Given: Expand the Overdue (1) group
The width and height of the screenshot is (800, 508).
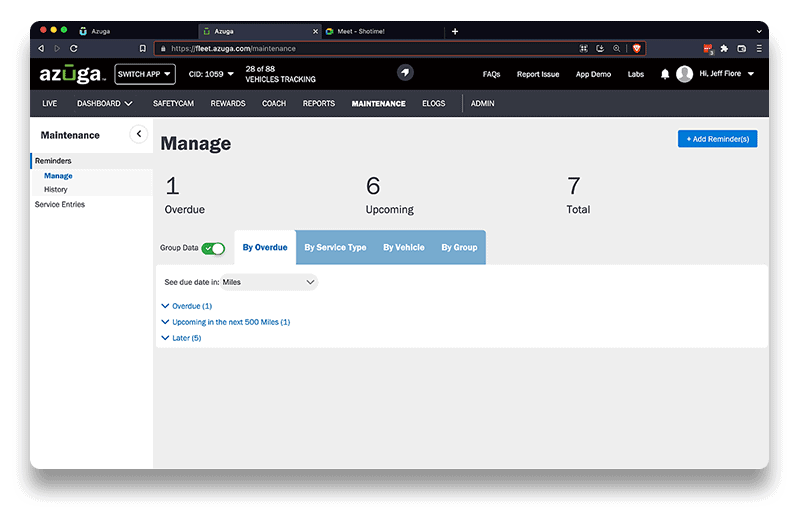Looking at the screenshot, I should [187, 306].
